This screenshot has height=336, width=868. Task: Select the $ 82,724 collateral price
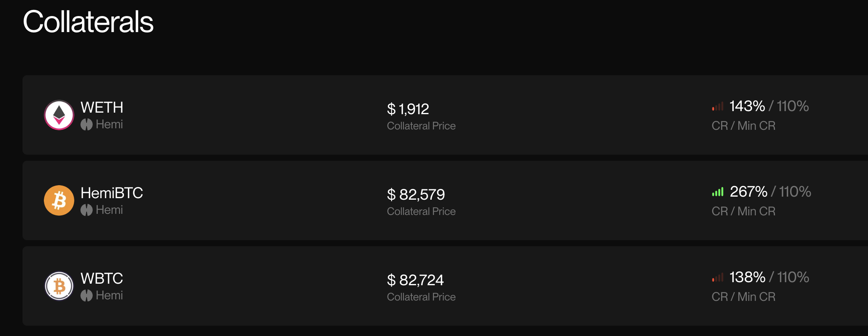[x=415, y=280]
